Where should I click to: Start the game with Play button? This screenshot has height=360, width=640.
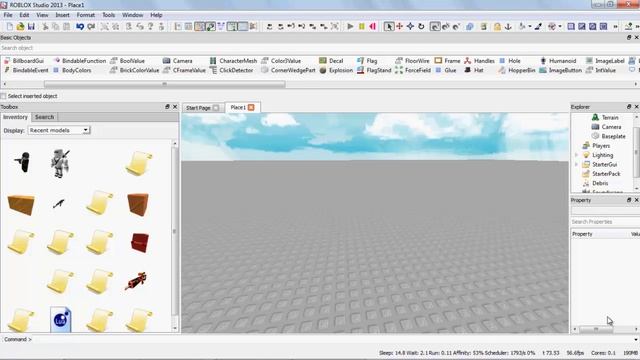(350, 27)
